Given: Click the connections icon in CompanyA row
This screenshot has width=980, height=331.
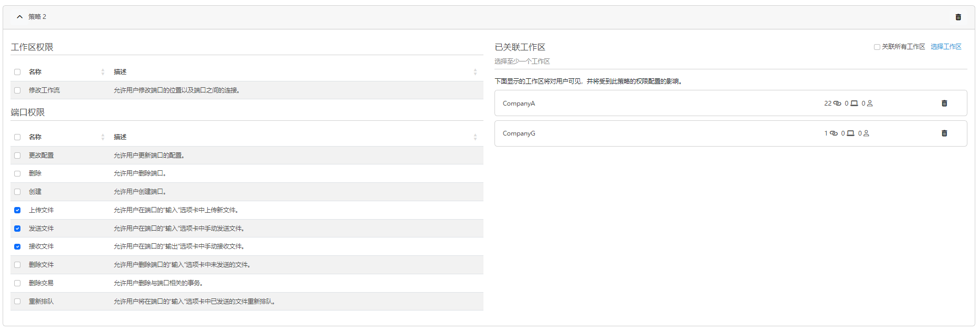Looking at the screenshot, I should pos(837,104).
